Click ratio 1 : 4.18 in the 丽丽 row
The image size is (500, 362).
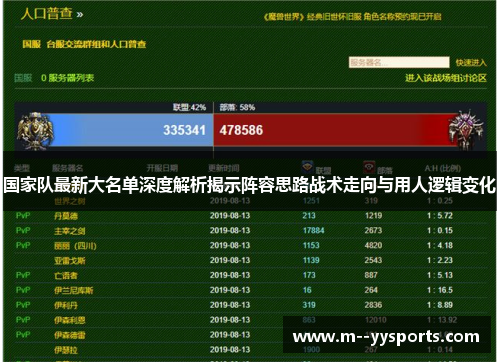pos(440,245)
